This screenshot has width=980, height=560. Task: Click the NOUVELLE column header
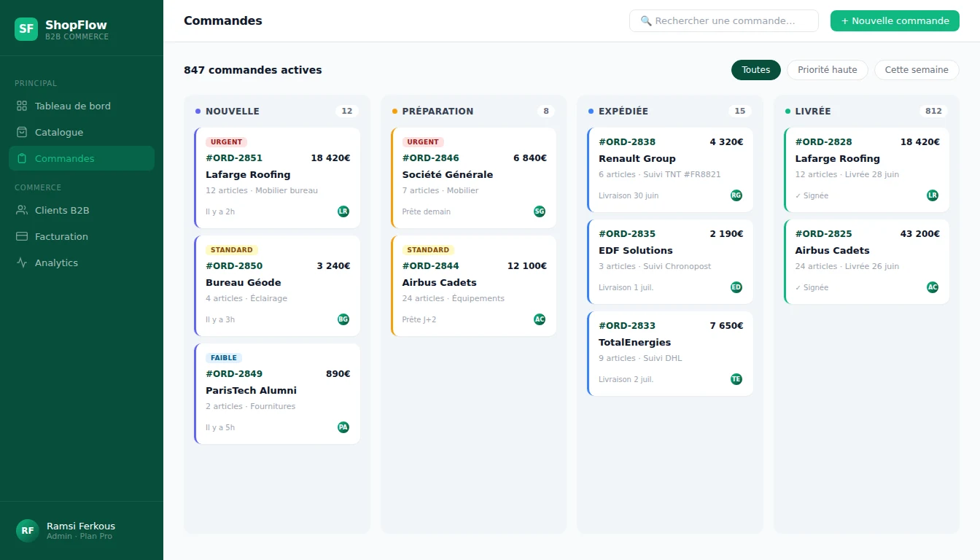(x=233, y=112)
